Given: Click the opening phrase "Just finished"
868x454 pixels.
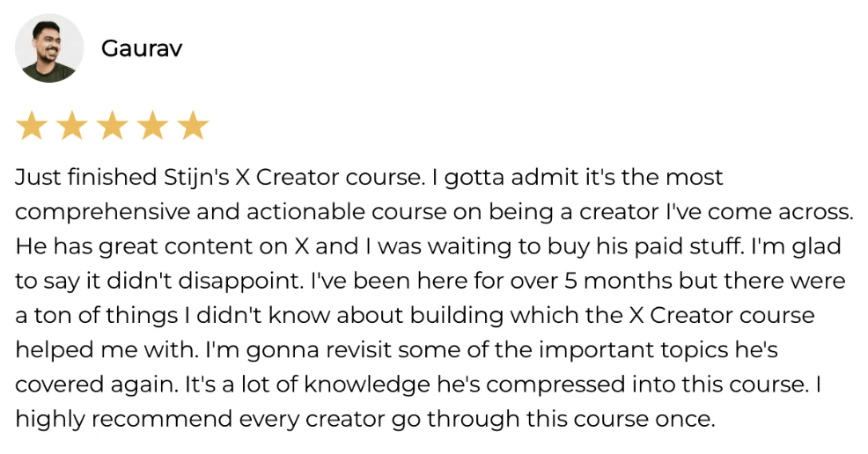Looking at the screenshot, I should click(85, 178).
